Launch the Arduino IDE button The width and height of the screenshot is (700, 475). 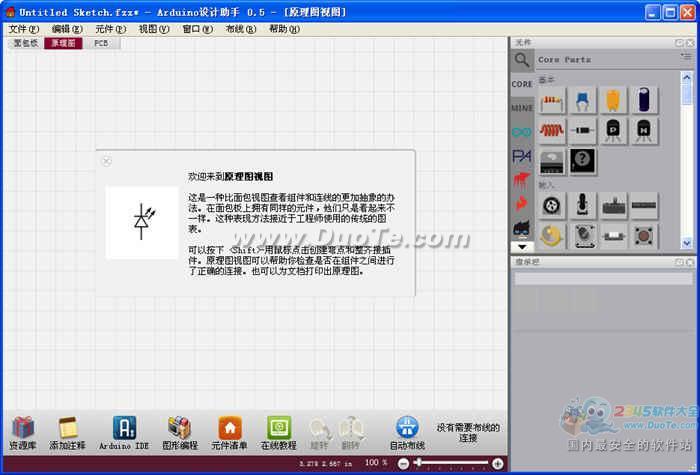coord(124,432)
